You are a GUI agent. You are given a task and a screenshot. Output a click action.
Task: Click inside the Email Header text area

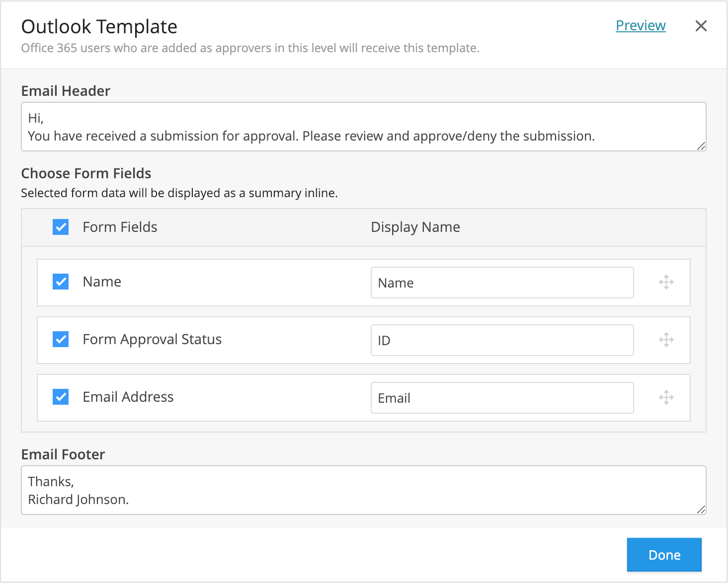pos(364,127)
